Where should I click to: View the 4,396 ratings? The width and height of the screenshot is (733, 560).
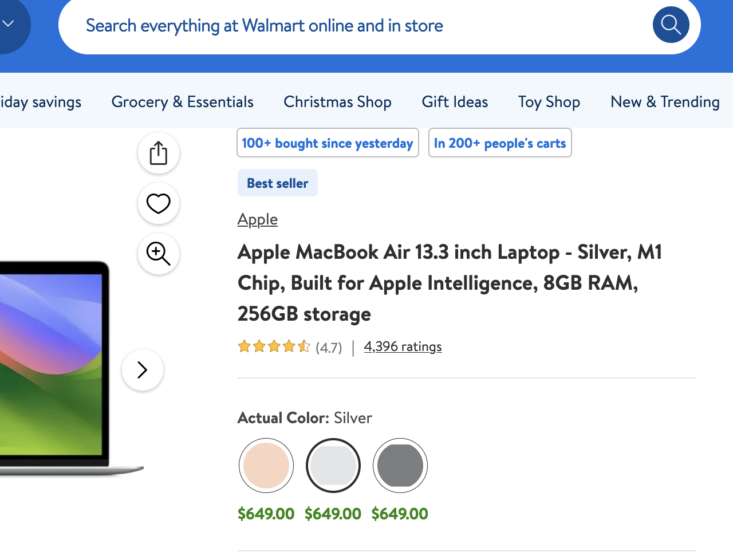point(403,346)
